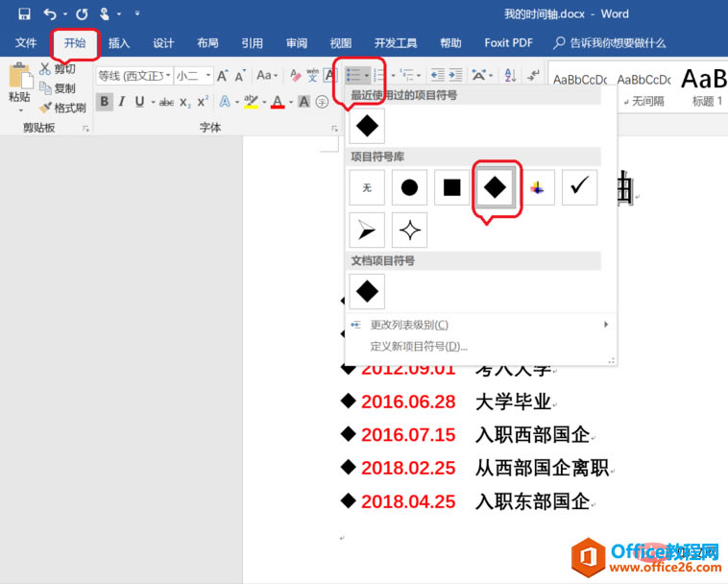
Task: Click the bullets list button
Action: (x=353, y=75)
